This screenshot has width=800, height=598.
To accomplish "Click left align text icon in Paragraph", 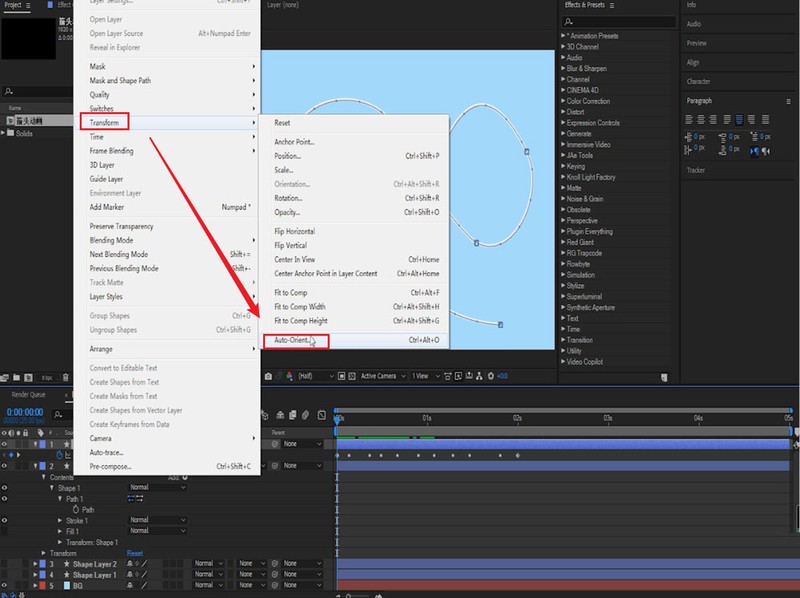I will click(x=690, y=119).
